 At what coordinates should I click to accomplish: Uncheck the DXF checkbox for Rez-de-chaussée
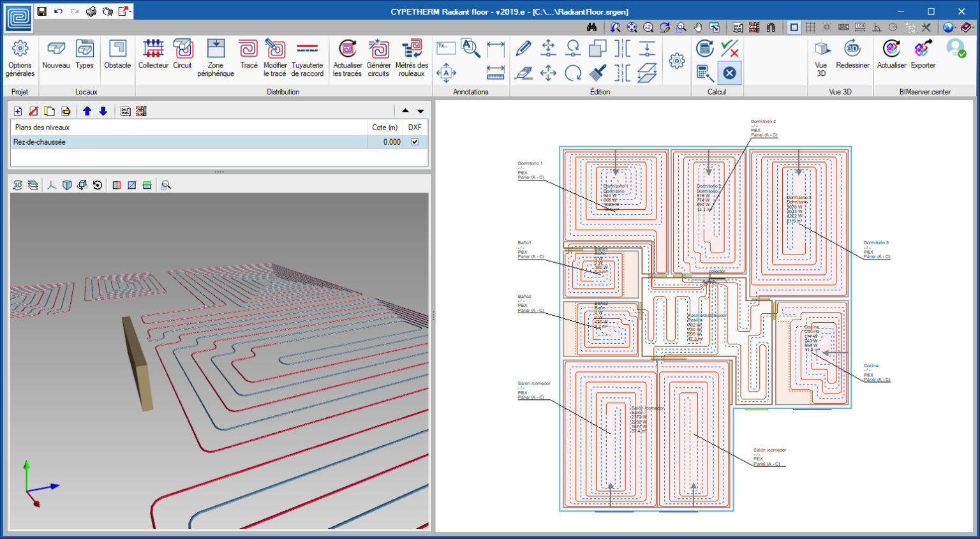(415, 142)
